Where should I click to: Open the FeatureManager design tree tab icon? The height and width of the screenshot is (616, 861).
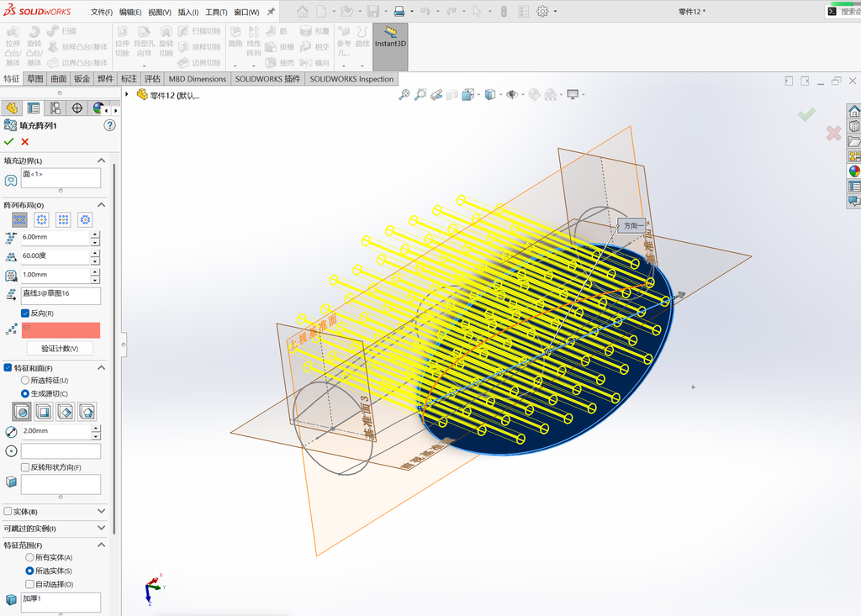click(x=12, y=108)
